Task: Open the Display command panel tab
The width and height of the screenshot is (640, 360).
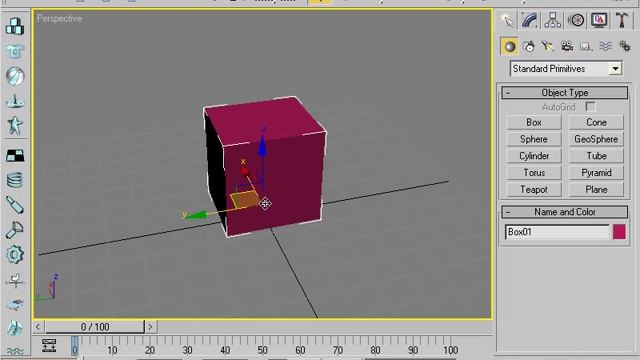Action: 599,20
